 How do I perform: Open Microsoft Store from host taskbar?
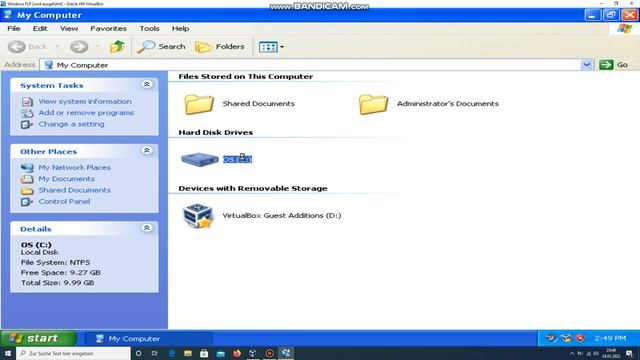pyautogui.click(x=204, y=353)
